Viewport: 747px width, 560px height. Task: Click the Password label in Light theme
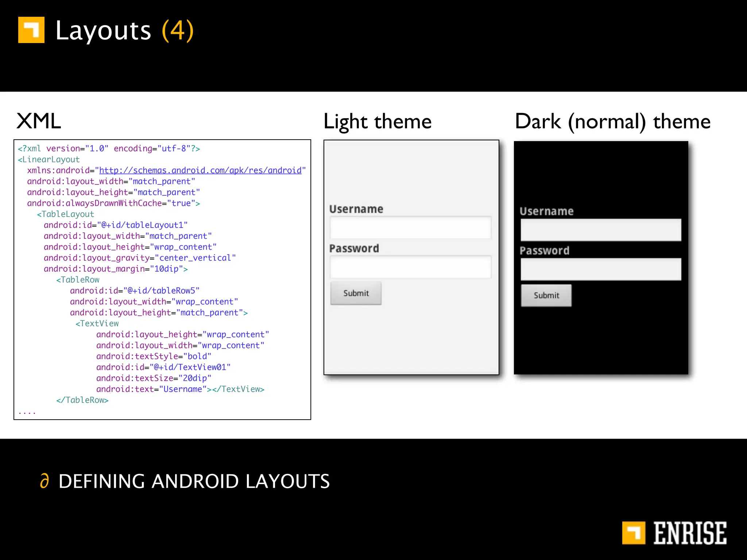354,248
